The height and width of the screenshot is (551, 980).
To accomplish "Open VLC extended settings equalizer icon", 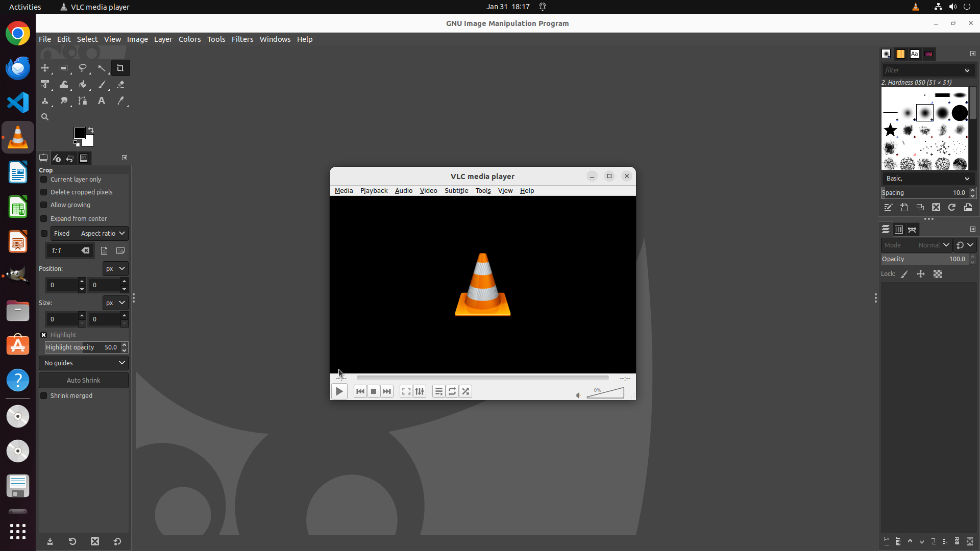I will click(x=420, y=391).
